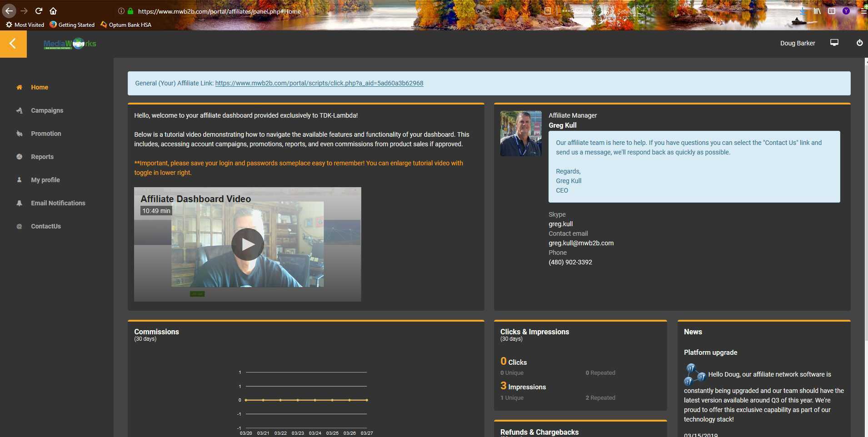The height and width of the screenshot is (437, 868).
Task: Open Reports from the sidebar
Action: pyautogui.click(x=42, y=157)
